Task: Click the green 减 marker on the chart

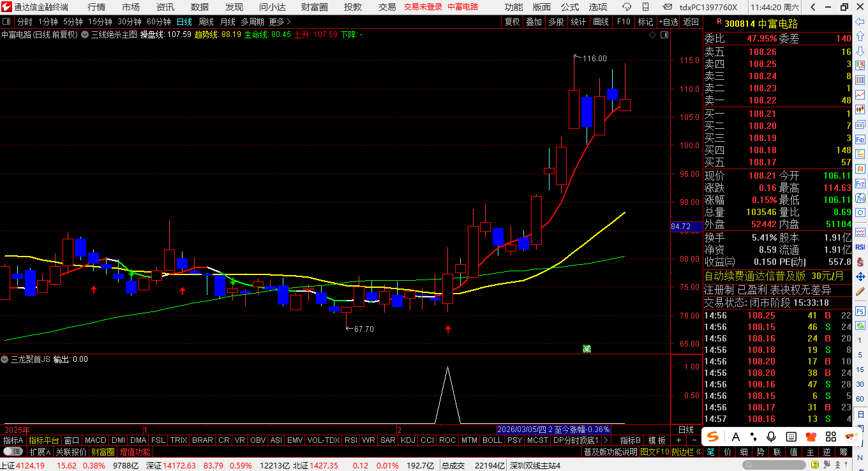Action: tap(587, 348)
